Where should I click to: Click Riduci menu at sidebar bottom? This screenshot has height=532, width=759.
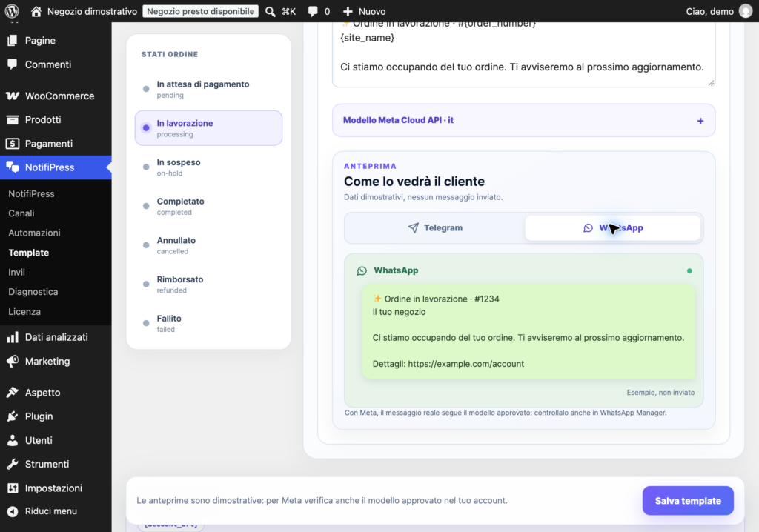pos(51,511)
